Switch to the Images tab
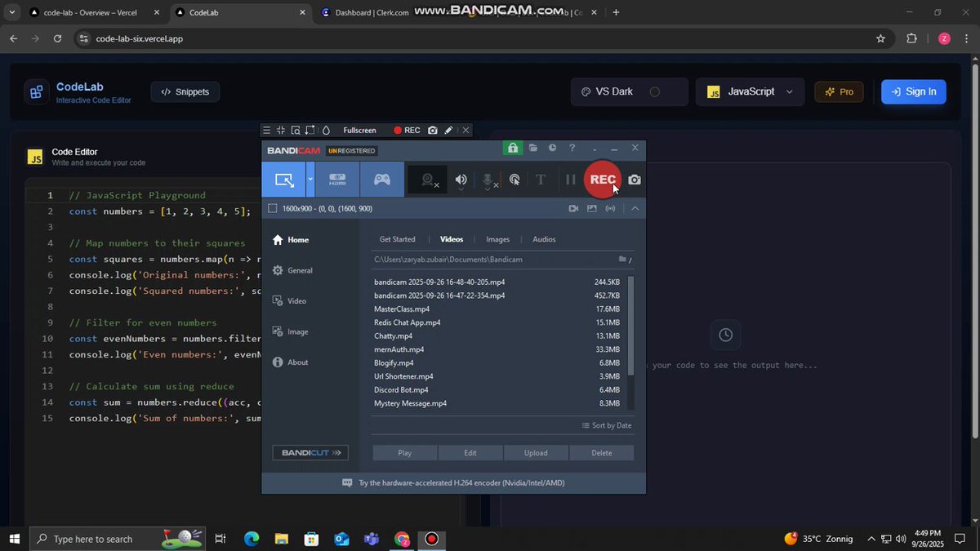This screenshot has width=980, height=551. 498,239
